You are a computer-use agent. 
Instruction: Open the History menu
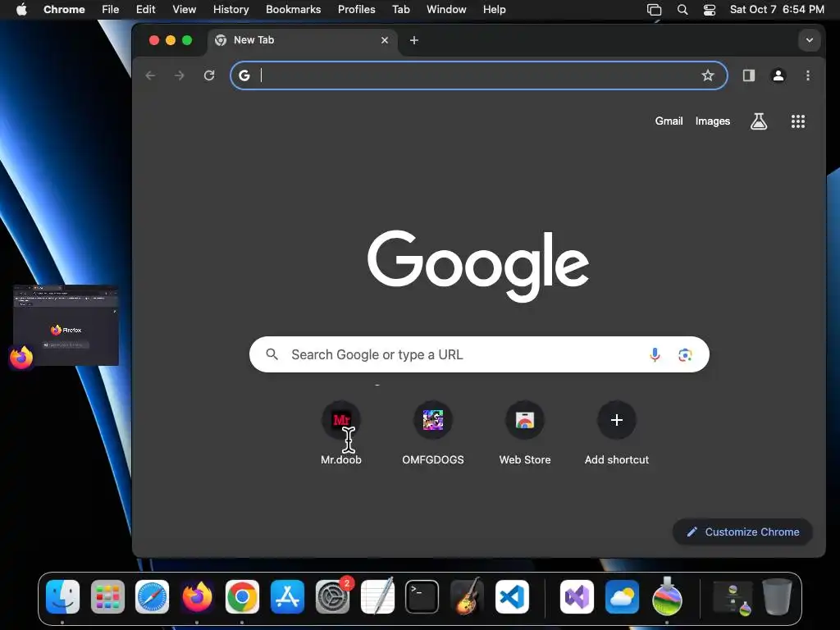[231, 10]
